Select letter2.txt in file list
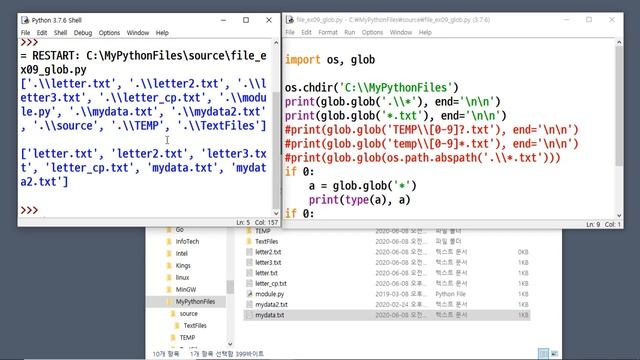This screenshot has width=640, height=360. coord(268,252)
